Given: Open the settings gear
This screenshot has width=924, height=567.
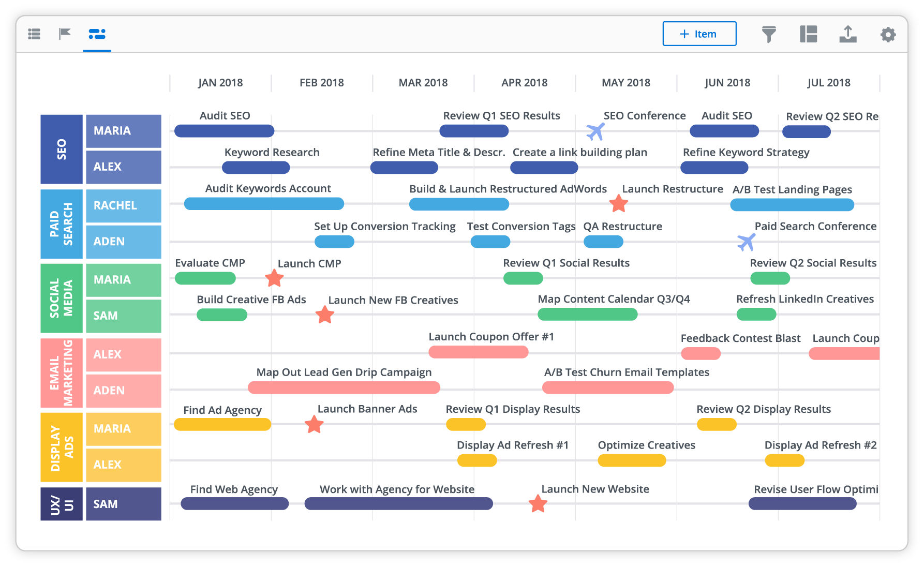Looking at the screenshot, I should tap(888, 34).
